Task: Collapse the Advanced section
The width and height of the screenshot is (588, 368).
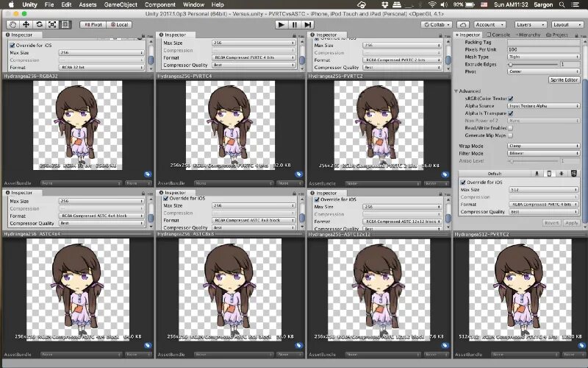Action: pyautogui.click(x=456, y=91)
